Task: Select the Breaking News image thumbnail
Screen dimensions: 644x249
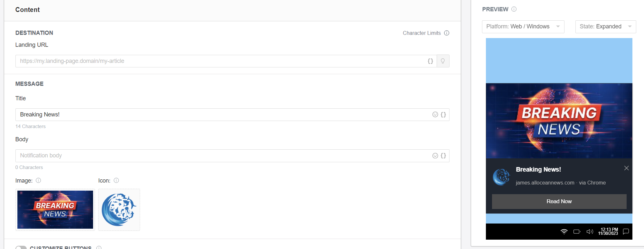Action: click(x=55, y=210)
